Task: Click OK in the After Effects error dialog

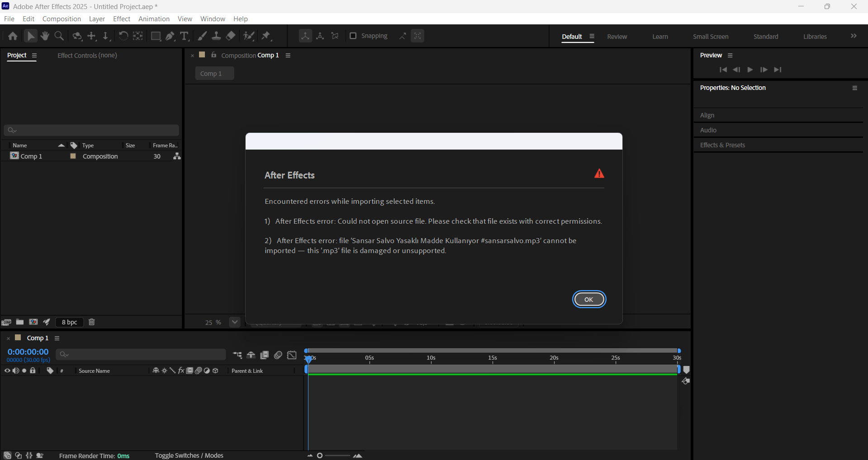Action: click(589, 300)
